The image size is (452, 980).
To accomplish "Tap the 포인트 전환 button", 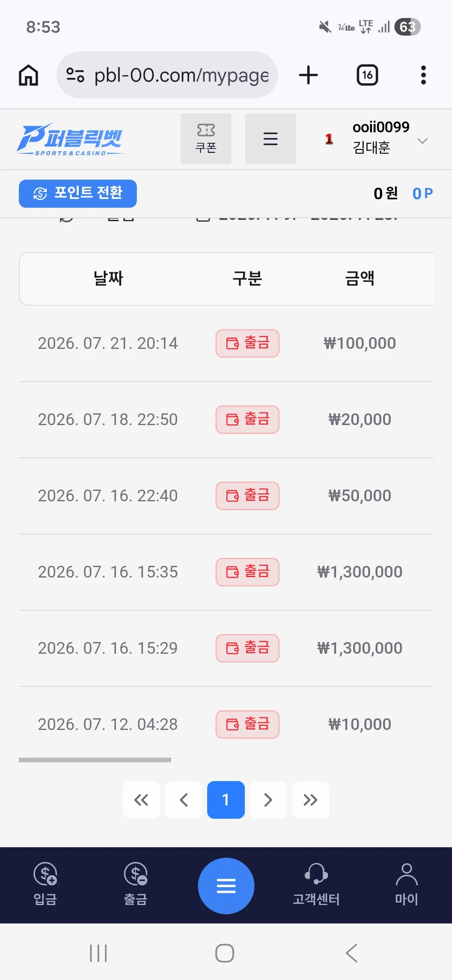I will [x=78, y=193].
